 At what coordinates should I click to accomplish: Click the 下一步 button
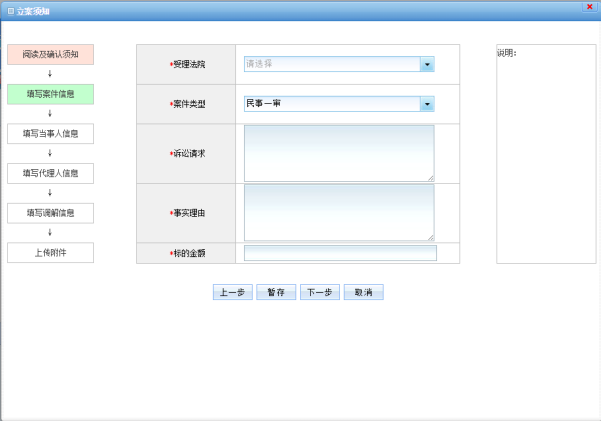click(320, 292)
